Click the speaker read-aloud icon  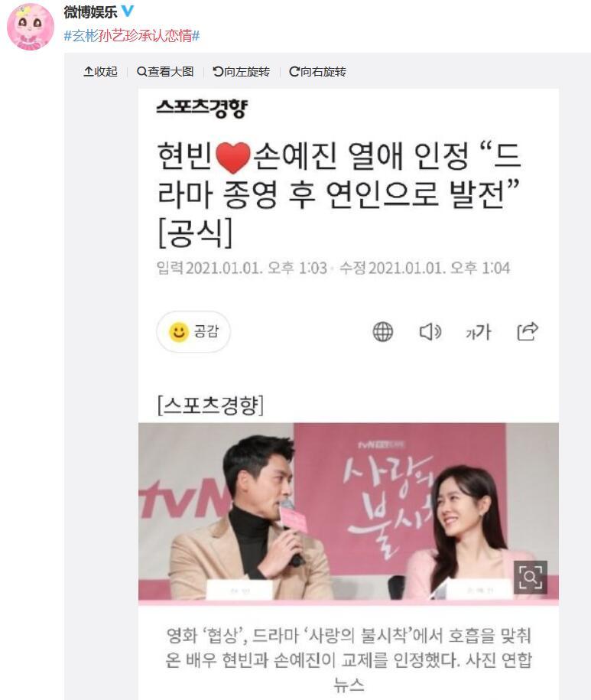tap(430, 332)
